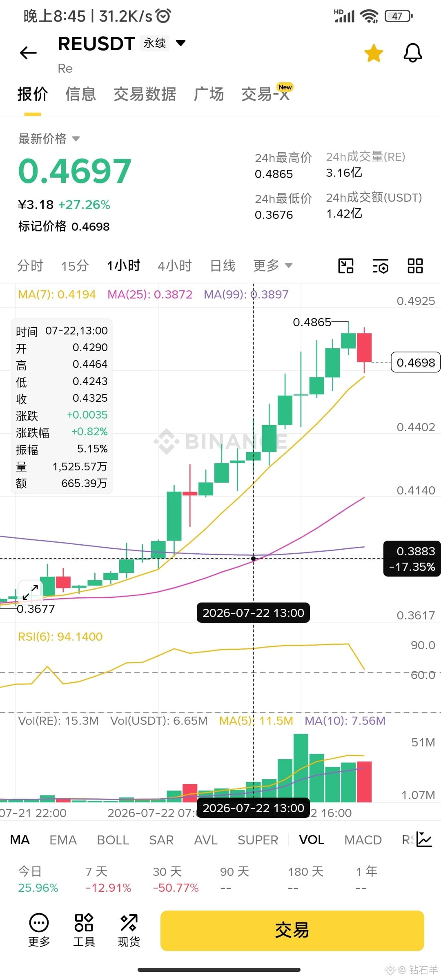Select the 报价 tab
This screenshot has width=441, height=980.
click(33, 94)
